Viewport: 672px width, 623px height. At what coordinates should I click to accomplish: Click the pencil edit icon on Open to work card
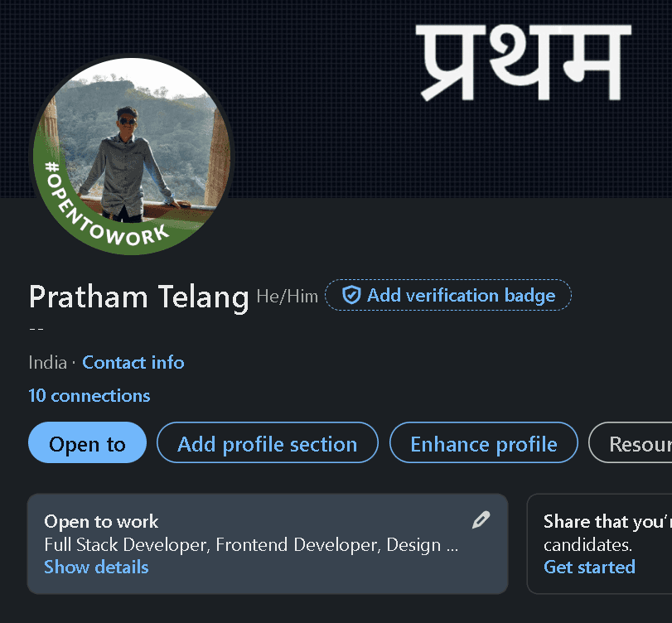(x=481, y=520)
